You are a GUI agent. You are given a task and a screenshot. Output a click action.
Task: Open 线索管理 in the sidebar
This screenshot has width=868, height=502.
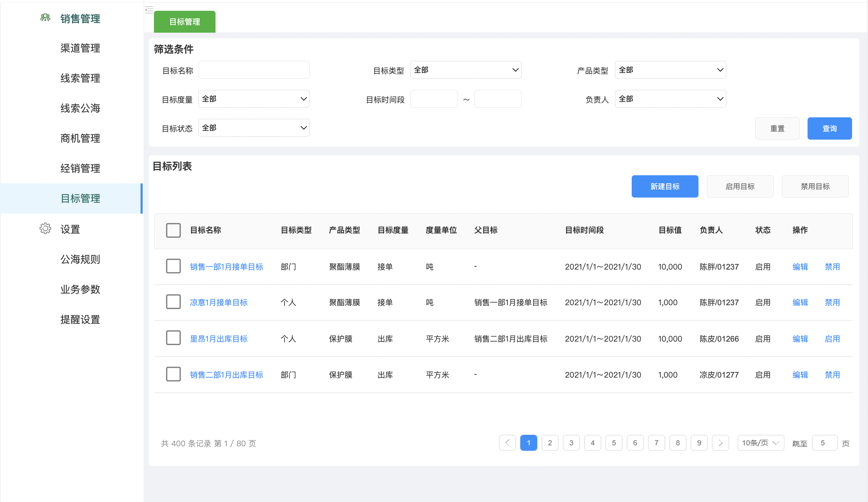click(80, 78)
